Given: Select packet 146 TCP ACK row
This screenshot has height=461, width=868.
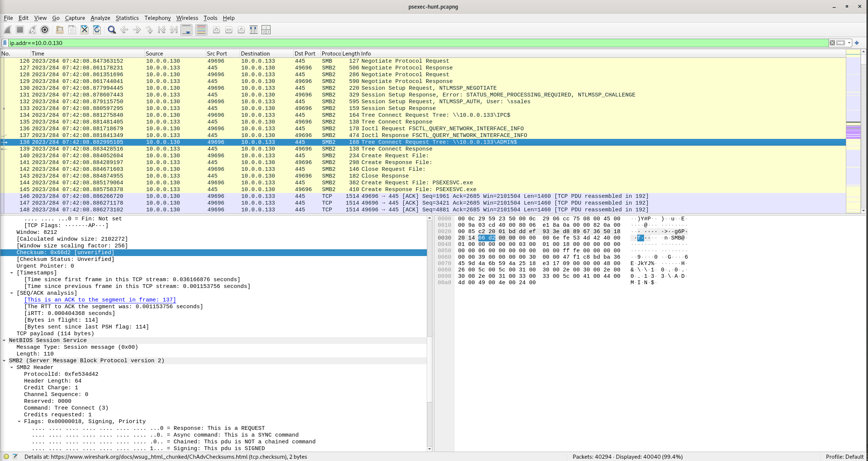Looking at the screenshot, I should point(423,196).
